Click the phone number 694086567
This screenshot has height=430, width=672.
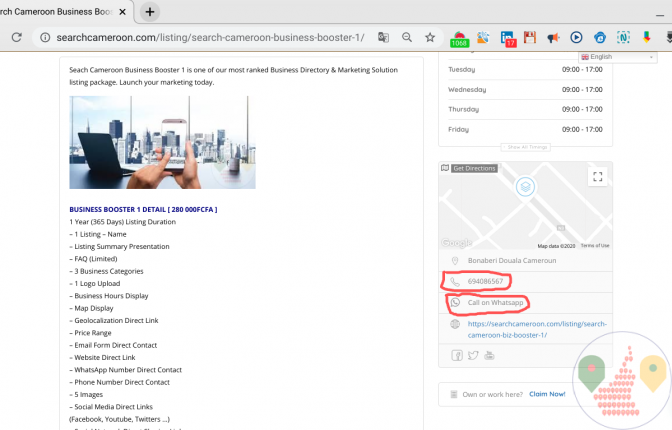[485, 281]
